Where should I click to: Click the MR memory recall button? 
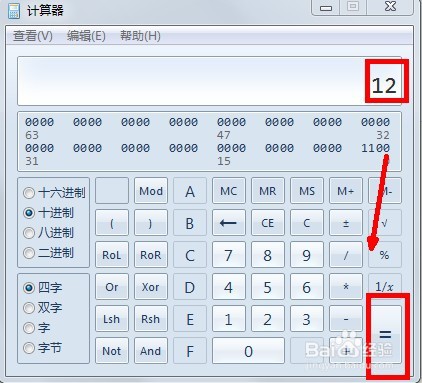268,191
